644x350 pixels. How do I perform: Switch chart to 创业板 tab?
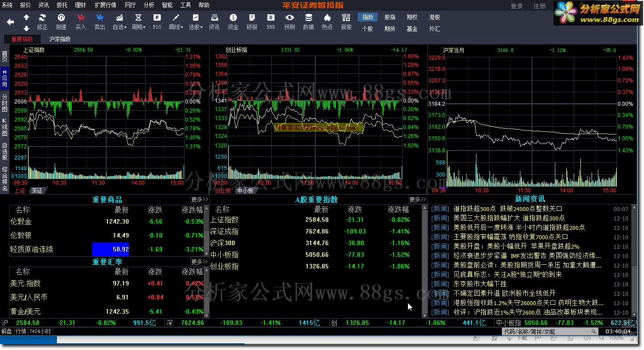click(223, 190)
